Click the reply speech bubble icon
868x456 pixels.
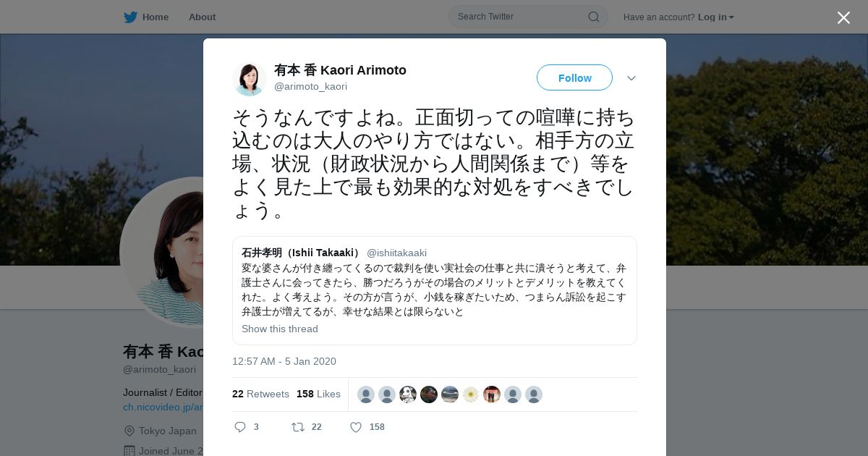[x=241, y=427]
